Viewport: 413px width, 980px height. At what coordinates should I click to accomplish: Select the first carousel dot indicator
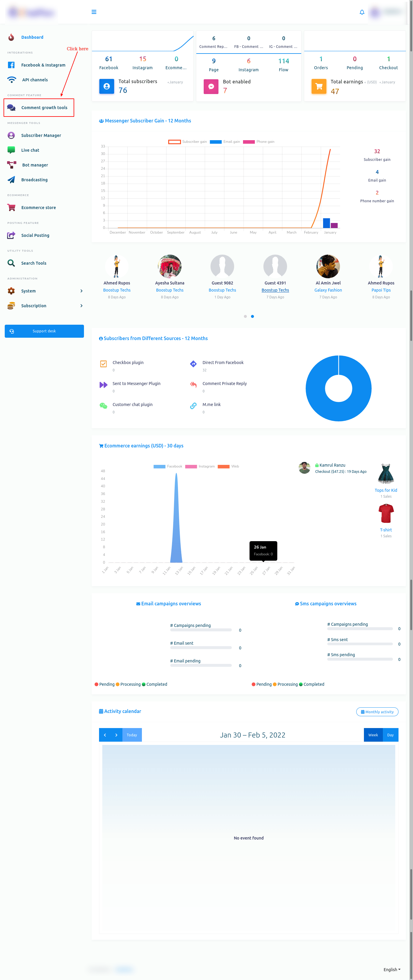245,316
